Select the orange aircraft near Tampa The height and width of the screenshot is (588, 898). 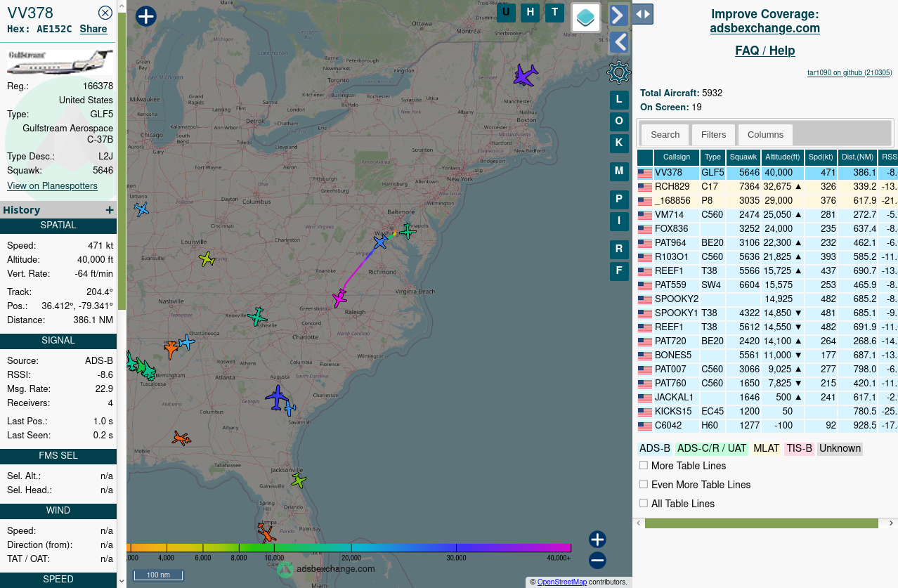(x=266, y=533)
